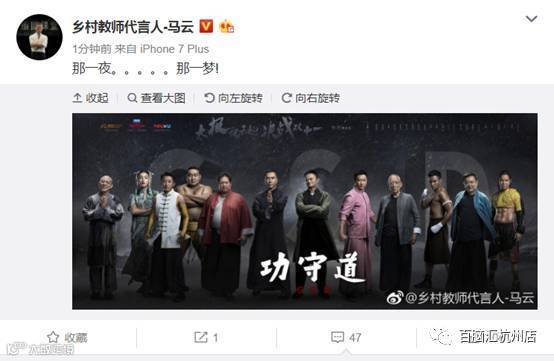The width and height of the screenshot is (554, 361).
Task: Click the clockwise rotate arrow icon
Action: click(x=287, y=98)
